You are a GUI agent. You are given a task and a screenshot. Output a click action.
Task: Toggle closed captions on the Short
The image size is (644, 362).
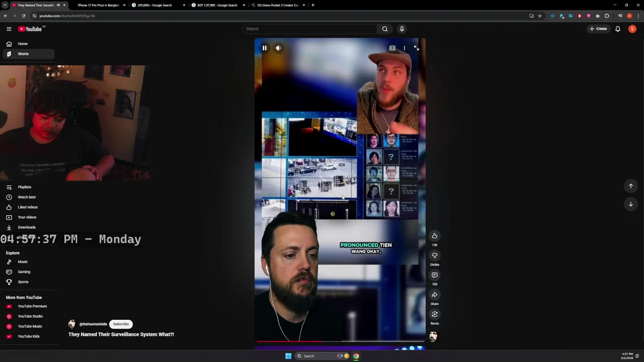tap(392, 48)
